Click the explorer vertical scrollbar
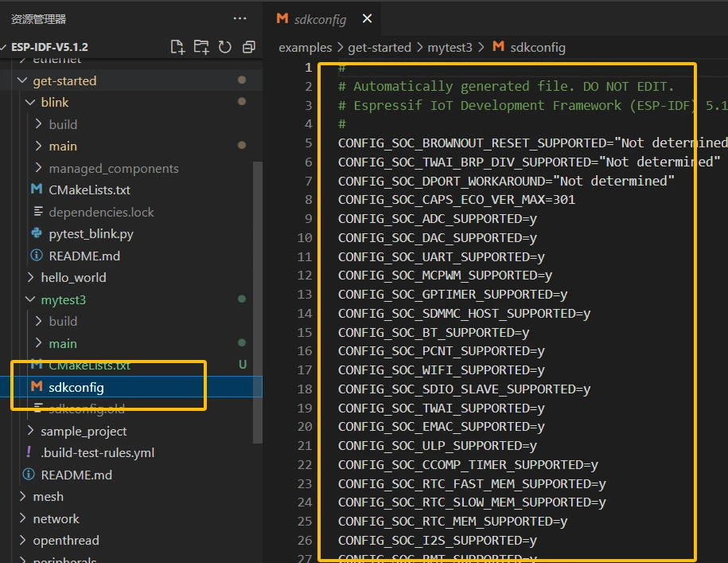 click(257, 303)
